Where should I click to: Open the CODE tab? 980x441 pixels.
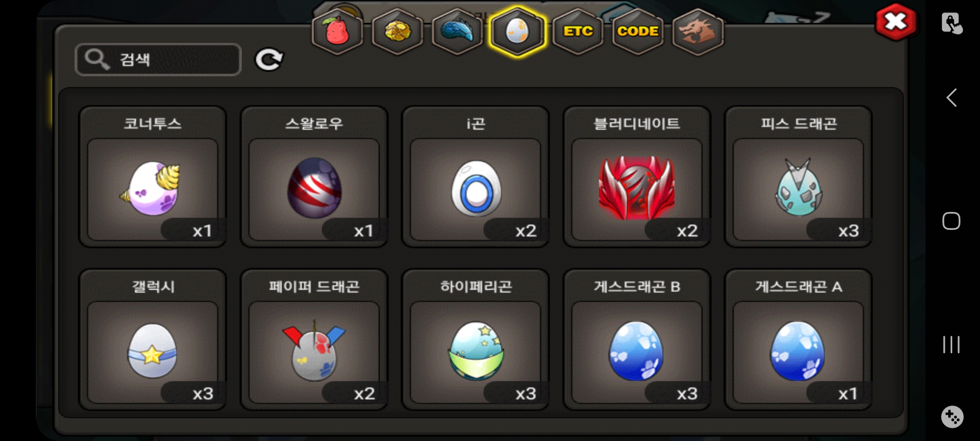(638, 31)
